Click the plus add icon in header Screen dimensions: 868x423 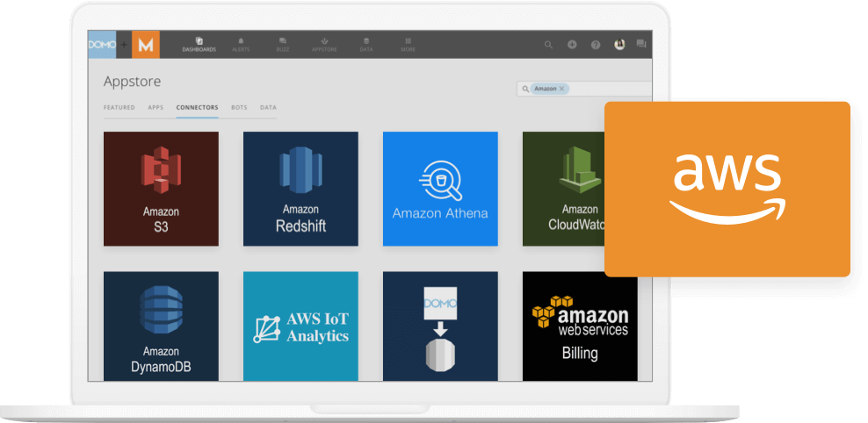(572, 45)
